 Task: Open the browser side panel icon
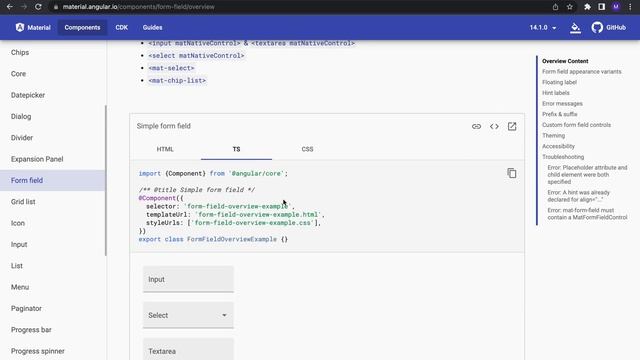coord(602,7)
